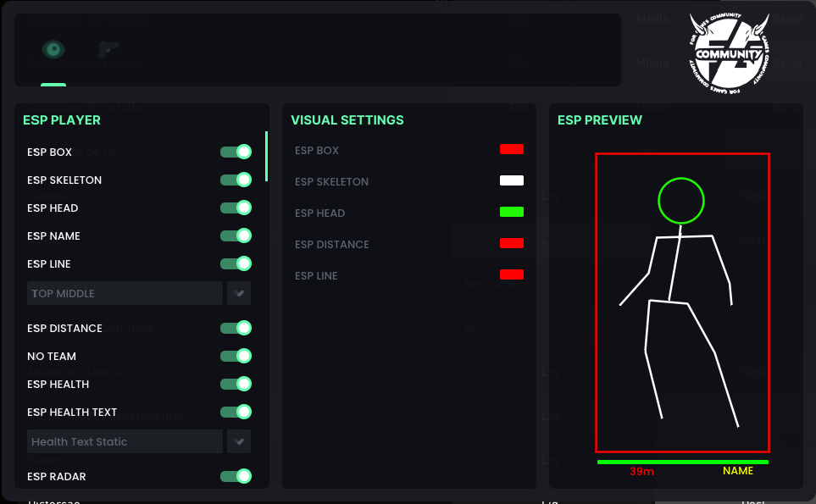
Task: Toggle ESP BOX off
Action: pyautogui.click(x=236, y=152)
